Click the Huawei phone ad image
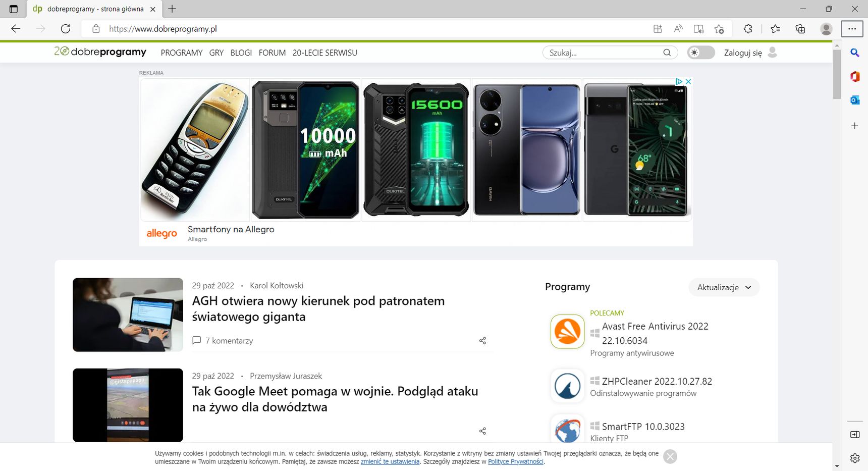868x471 pixels. pyautogui.click(x=526, y=149)
